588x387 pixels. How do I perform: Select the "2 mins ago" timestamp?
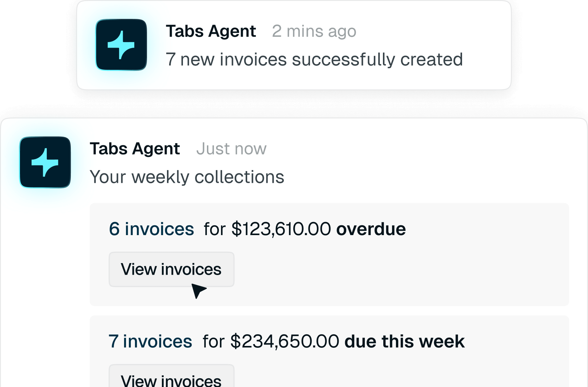click(x=314, y=31)
